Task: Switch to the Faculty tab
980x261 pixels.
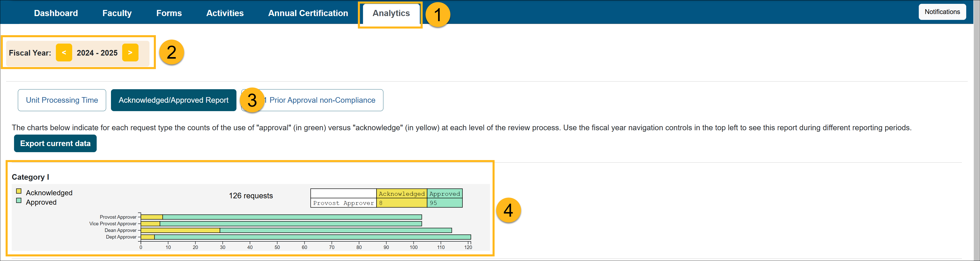Action: tap(117, 13)
